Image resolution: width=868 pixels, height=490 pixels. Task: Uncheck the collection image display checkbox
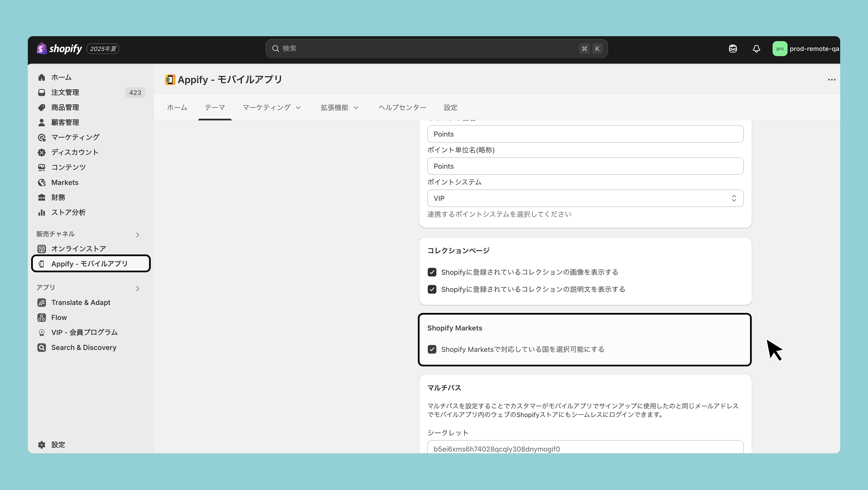(432, 272)
